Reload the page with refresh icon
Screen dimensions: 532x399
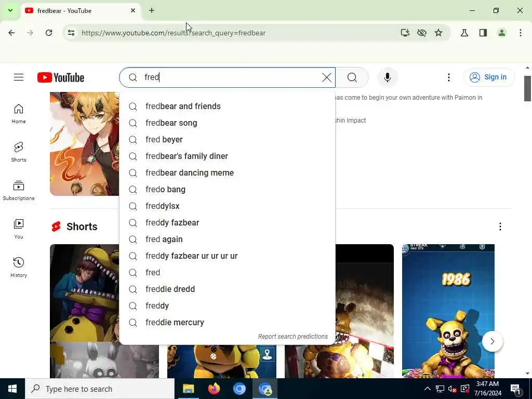pos(49,33)
